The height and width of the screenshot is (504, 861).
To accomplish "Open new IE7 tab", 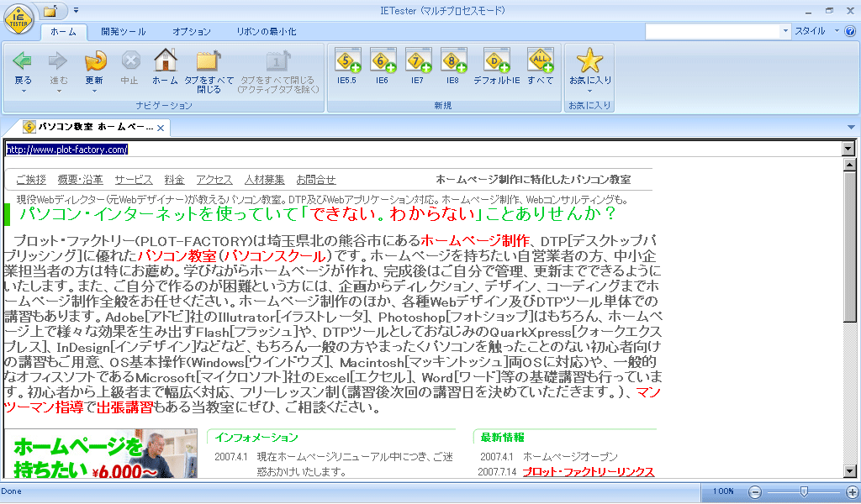I will (x=417, y=66).
